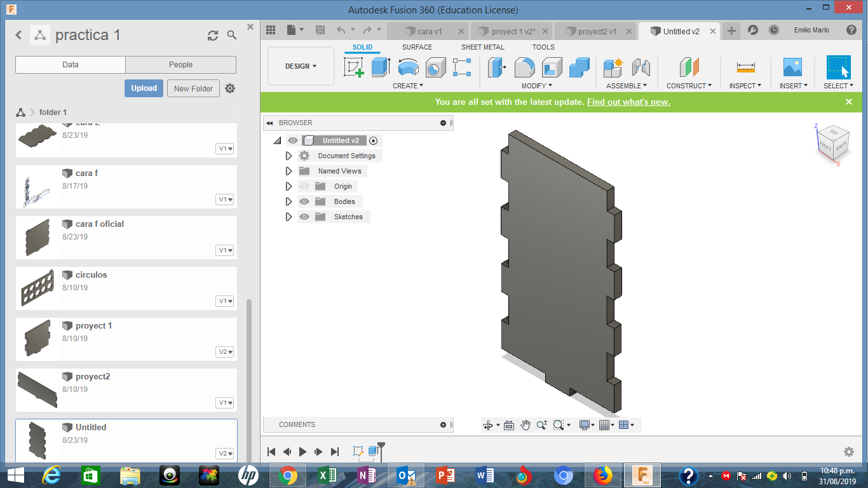Screen dimensions: 868x488
Task: Go back from practica 1 project
Action: click(18, 35)
